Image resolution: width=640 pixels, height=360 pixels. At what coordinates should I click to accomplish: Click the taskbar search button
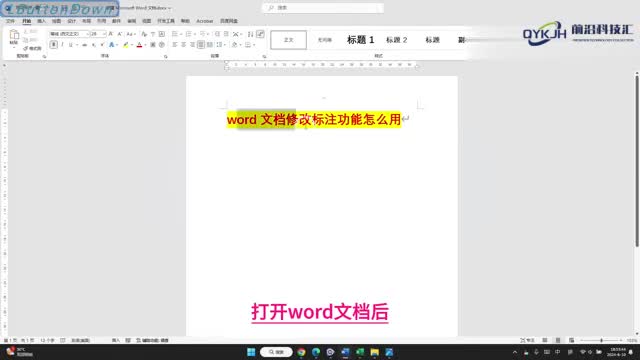pos(276,352)
